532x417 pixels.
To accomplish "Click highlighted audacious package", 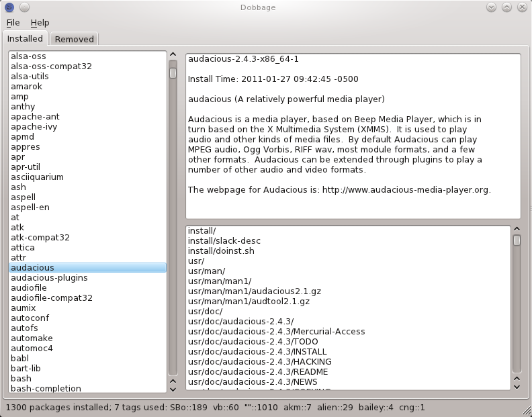I will pos(87,268).
